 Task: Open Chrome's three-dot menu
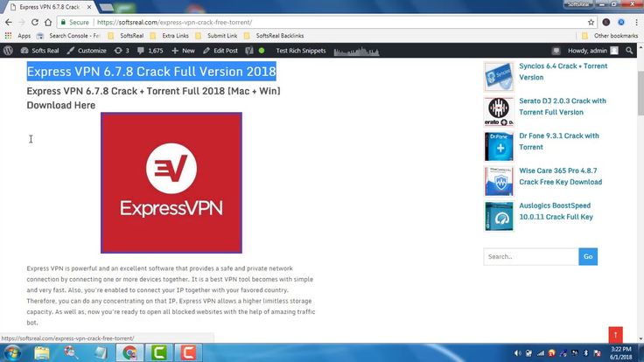pos(636,22)
